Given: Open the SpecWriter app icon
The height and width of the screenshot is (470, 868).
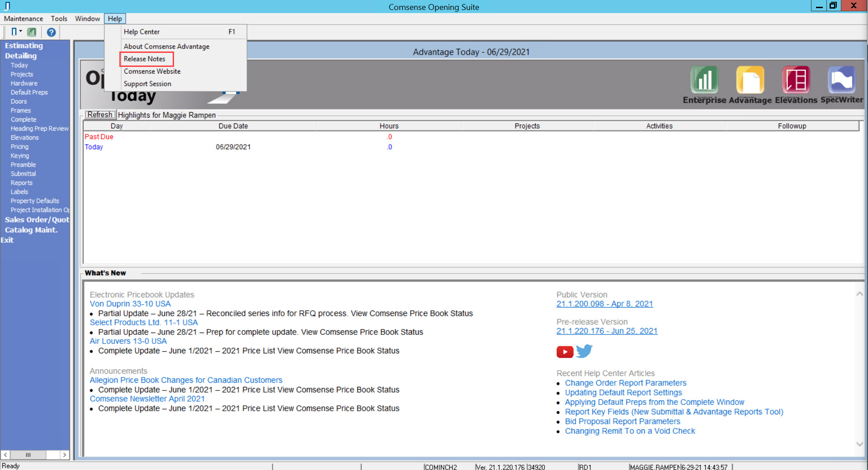Looking at the screenshot, I should (841, 80).
